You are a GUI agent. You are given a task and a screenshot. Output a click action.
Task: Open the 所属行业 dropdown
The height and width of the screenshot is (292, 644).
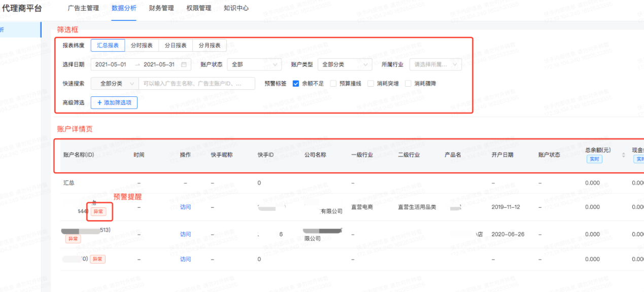pos(435,64)
